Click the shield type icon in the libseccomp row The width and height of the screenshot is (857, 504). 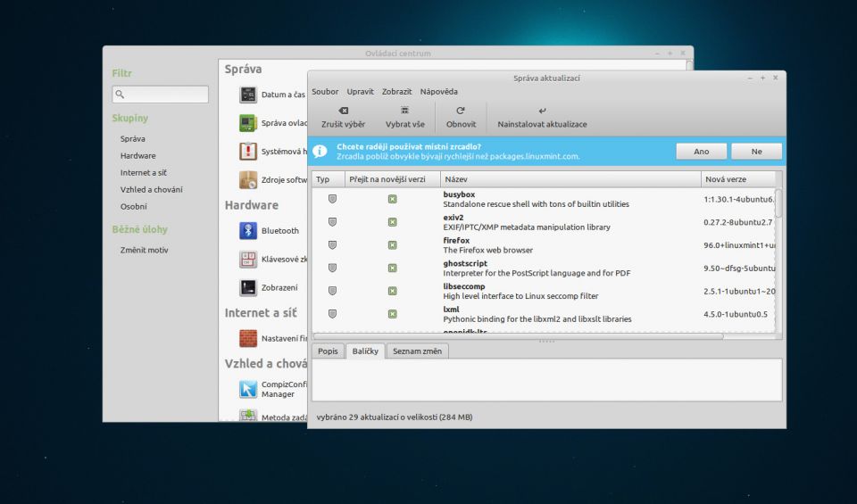(332, 291)
